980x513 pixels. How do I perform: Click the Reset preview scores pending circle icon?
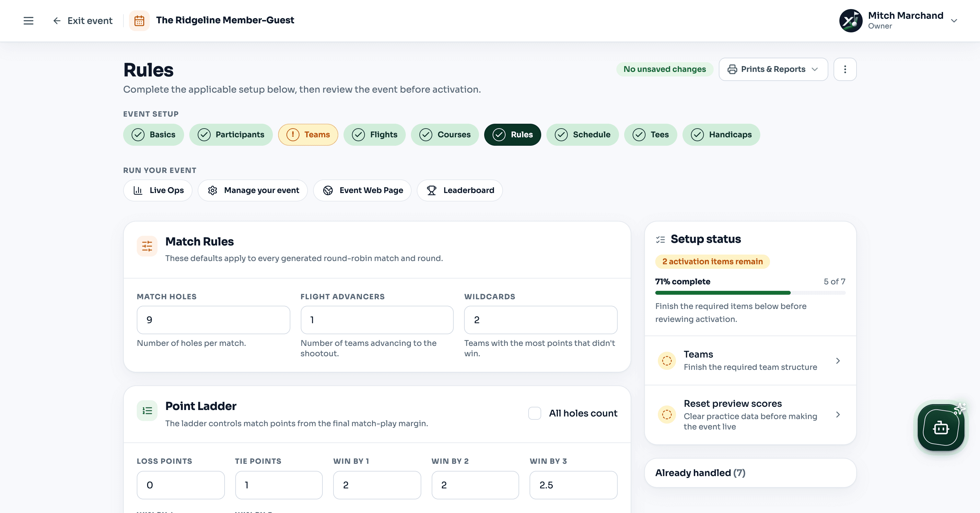[x=667, y=415]
